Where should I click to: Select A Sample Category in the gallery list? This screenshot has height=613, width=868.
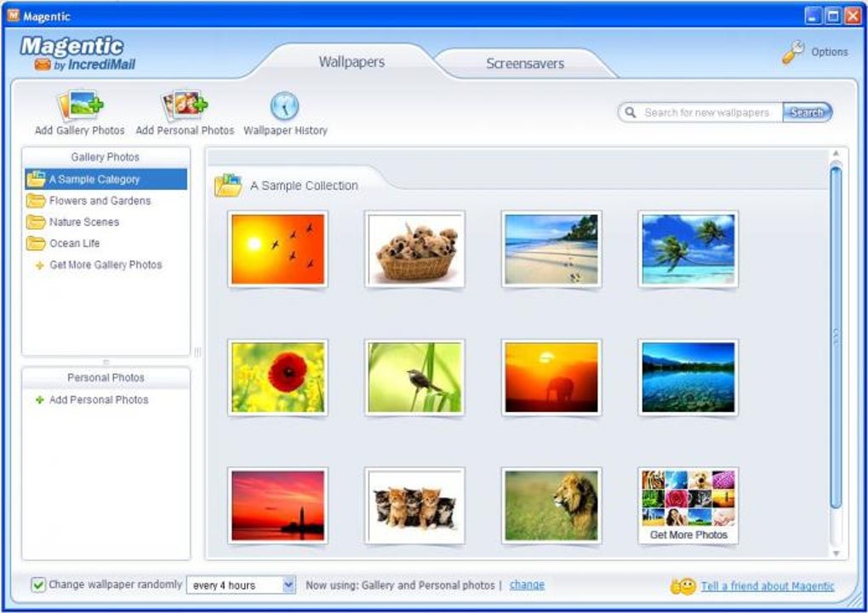[x=106, y=179]
